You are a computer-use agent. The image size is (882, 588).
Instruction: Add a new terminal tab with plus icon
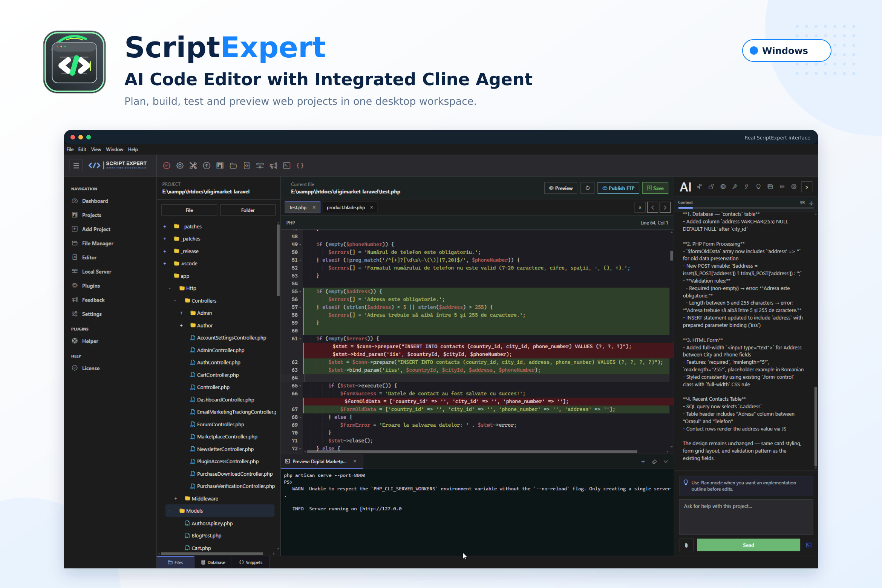coord(643,462)
